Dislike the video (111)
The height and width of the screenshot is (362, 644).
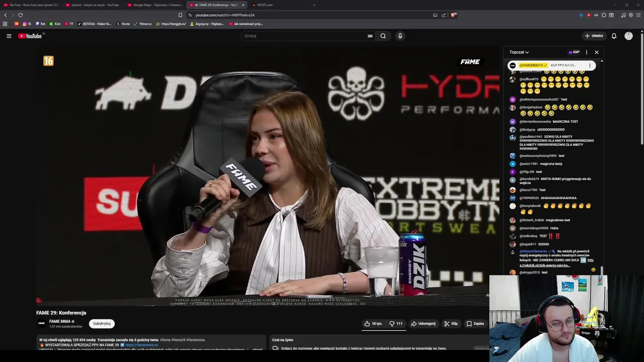click(396, 324)
